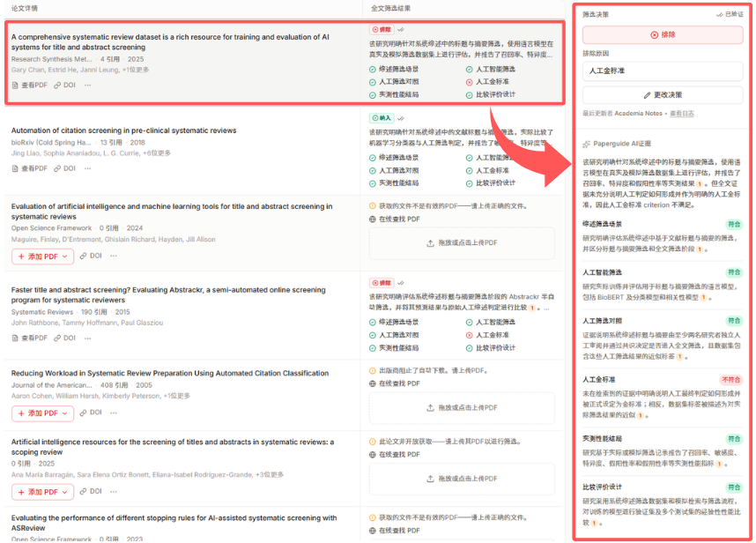Open ··· more options for the Maguire, Finlay paper
756x543 pixels.
[x=114, y=256]
